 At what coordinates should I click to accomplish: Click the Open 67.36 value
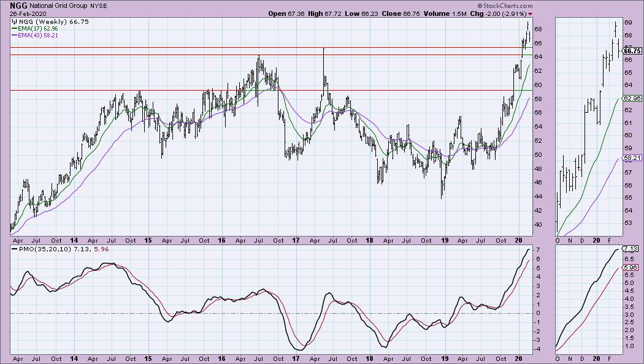tap(286, 13)
